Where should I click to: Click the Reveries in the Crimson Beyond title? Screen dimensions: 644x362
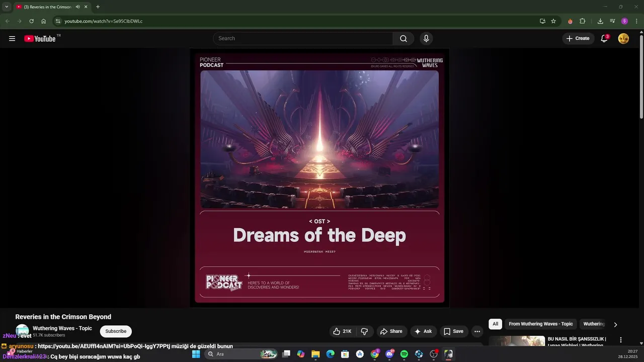click(x=63, y=317)
